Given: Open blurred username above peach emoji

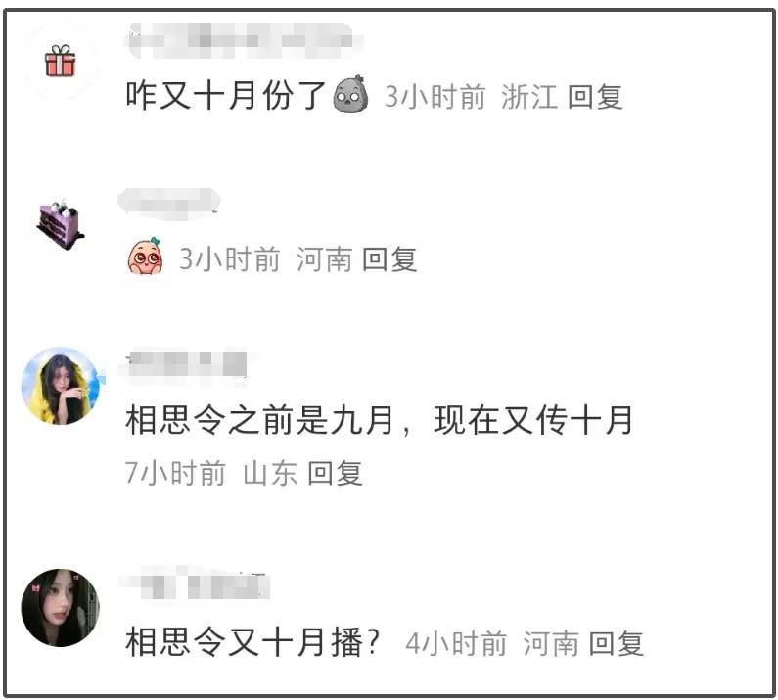Looking at the screenshot, I should 169,203.
